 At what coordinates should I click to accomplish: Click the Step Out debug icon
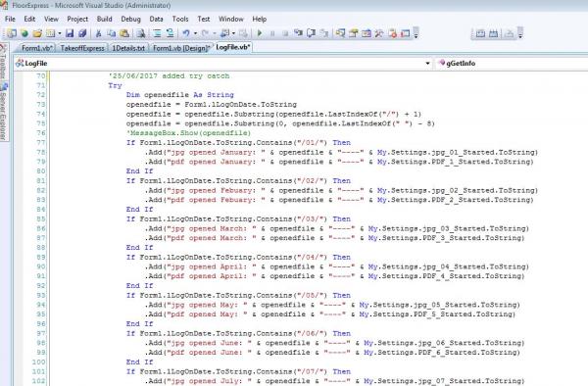[324, 33]
